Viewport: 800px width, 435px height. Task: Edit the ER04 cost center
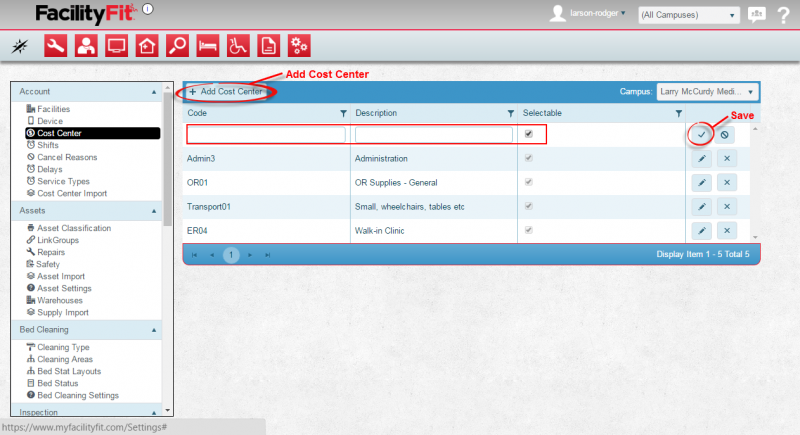(x=702, y=231)
